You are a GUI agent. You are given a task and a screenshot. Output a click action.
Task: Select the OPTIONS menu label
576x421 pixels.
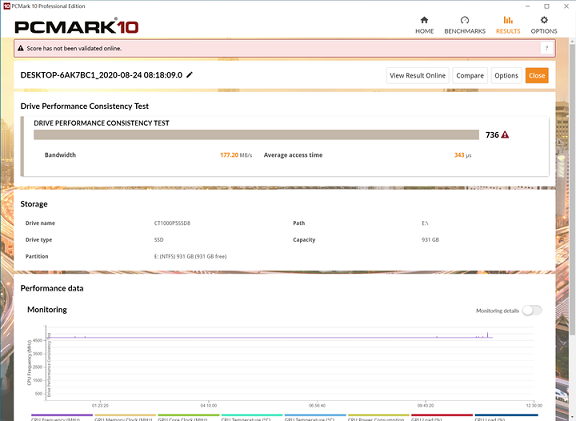544,31
